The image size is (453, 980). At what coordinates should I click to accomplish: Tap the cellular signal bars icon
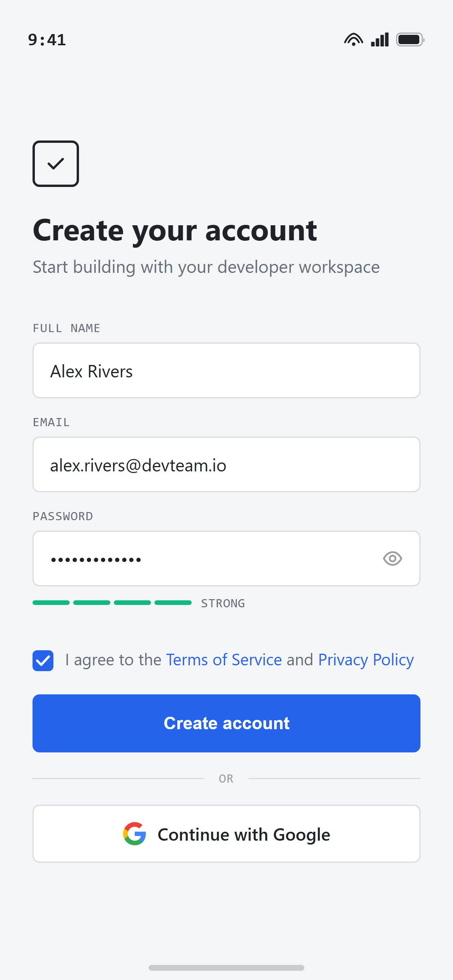[x=380, y=39]
